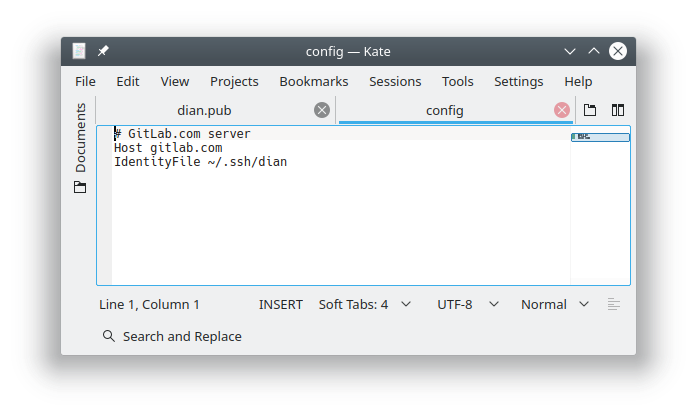697x416 pixels.
Task: Close the dian.pub tab
Action: coord(322,110)
